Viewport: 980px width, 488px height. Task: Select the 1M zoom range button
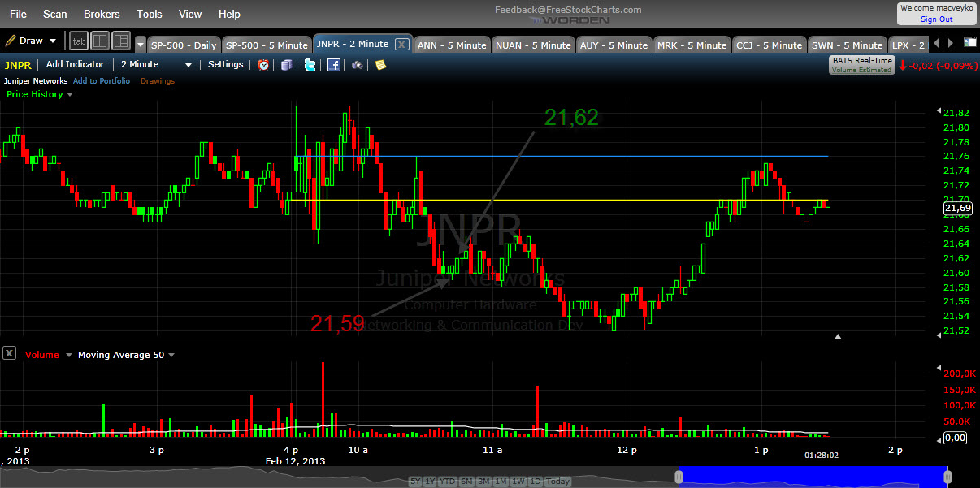(501, 482)
